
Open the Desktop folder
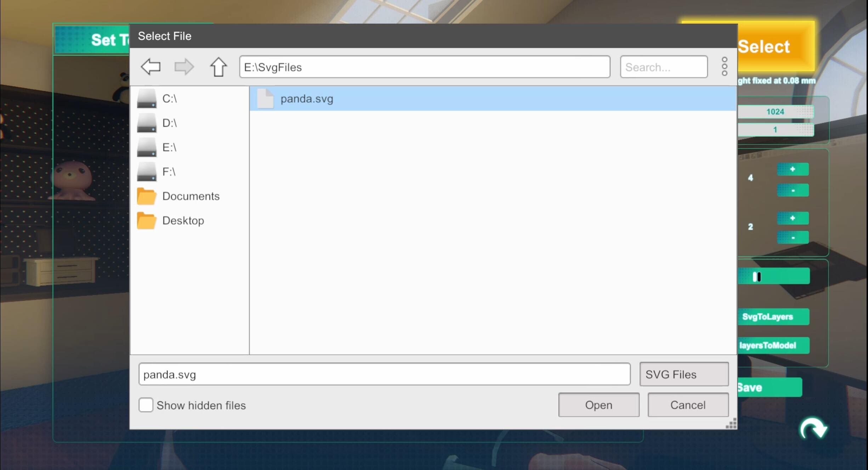point(183,220)
